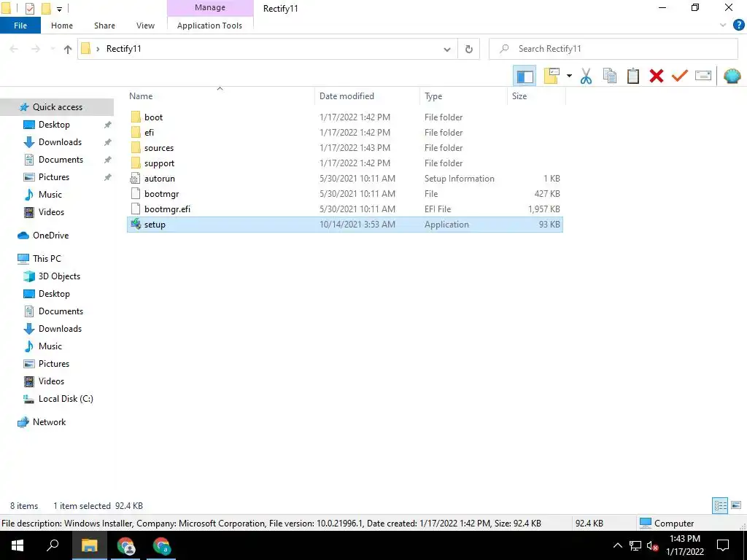Image resolution: width=747 pixels, height=560 pixels.
Task: Open the notification center icon
Action: tap(723, 545)
